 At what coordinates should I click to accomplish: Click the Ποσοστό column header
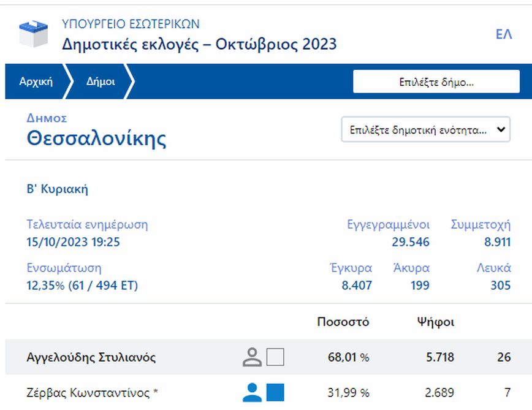tap(343, 322)
